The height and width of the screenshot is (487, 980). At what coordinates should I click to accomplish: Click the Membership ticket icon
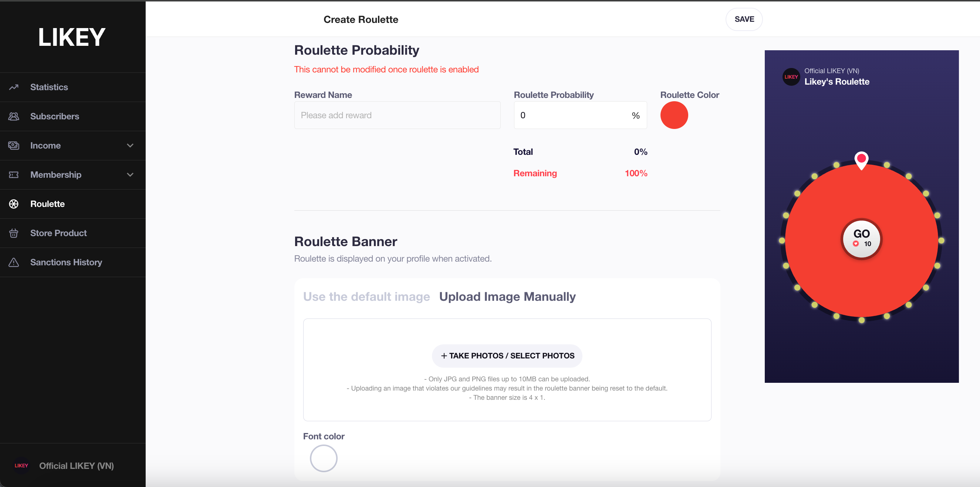[x=14, y=175]
